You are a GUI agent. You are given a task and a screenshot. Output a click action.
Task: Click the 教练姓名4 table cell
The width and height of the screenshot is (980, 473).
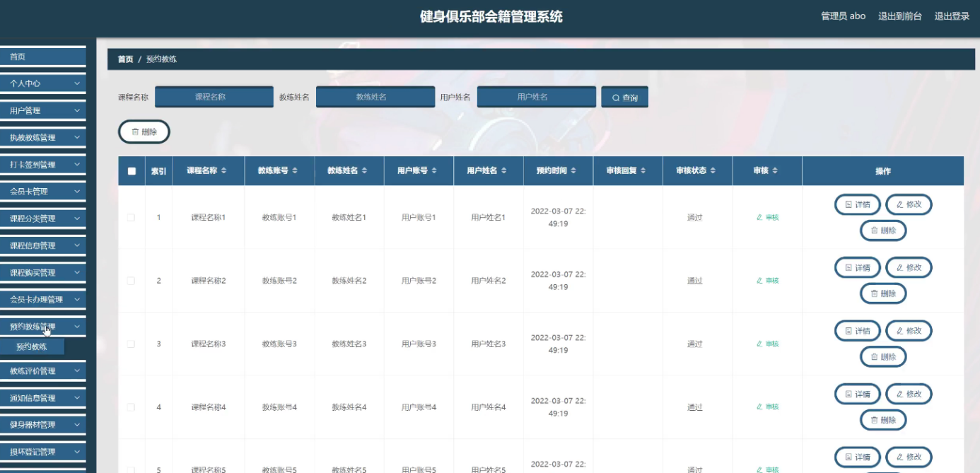pos(349,407)
